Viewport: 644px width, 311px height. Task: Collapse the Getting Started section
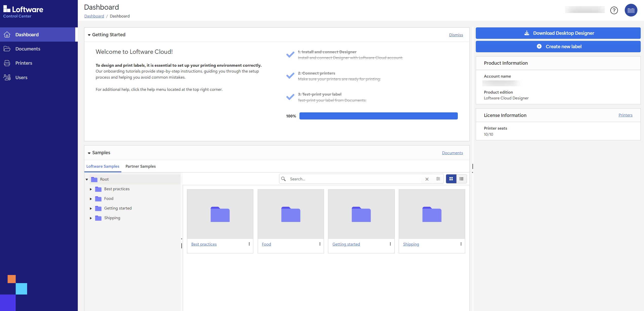(x=89, y=35)
